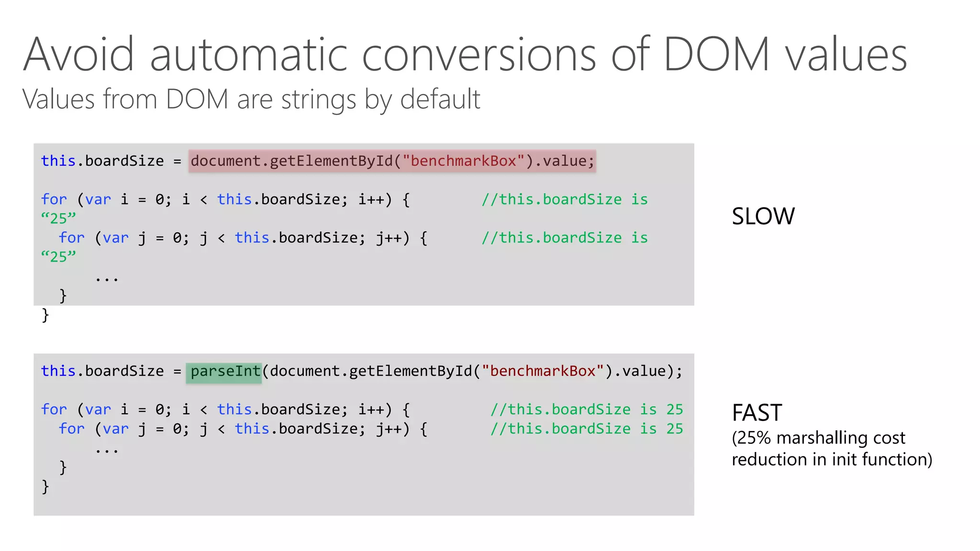The height and width of the screenshot is (551, 980).
Task: Click the FAST label
Action: point(757,412)
